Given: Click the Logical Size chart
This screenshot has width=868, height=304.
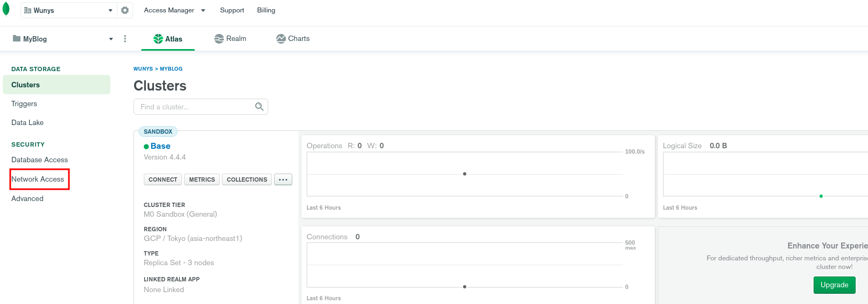Looking at the screenshot, I should pyautogui.click(x=765, y=174).
